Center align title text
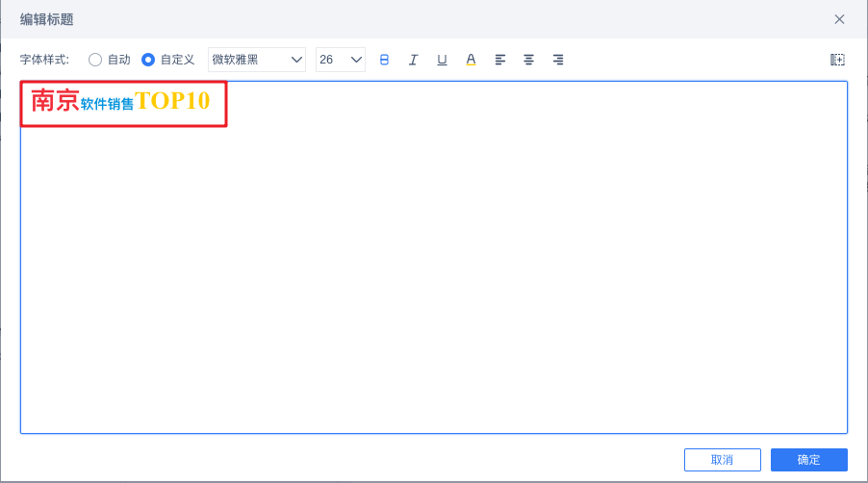Screen dimensions: 868x483 (528, 60)
